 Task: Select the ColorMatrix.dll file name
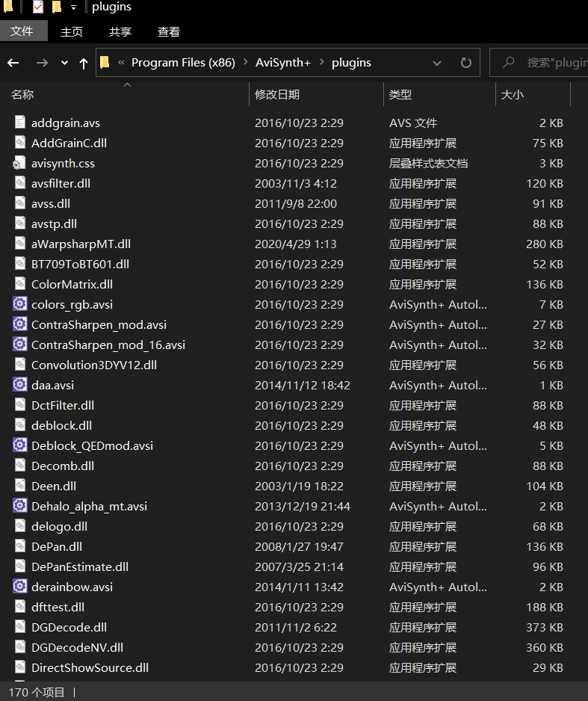point(72,284)
